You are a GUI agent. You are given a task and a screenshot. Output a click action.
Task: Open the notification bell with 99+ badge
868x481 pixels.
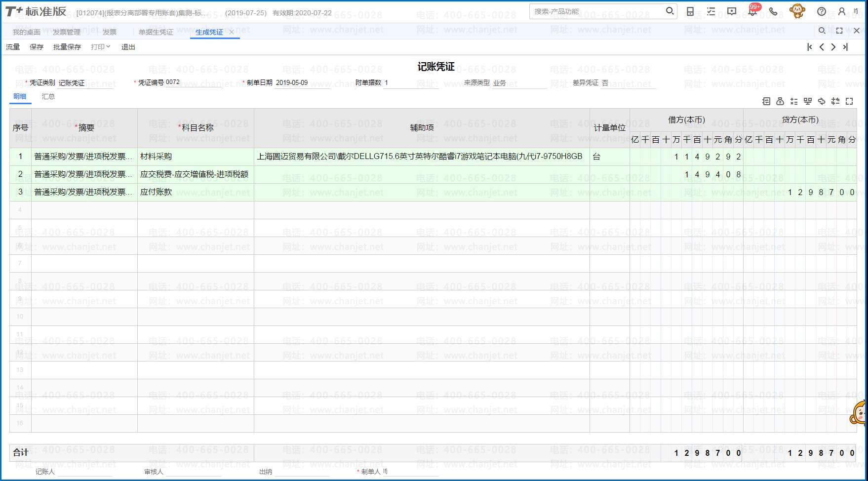pos(752,11)
